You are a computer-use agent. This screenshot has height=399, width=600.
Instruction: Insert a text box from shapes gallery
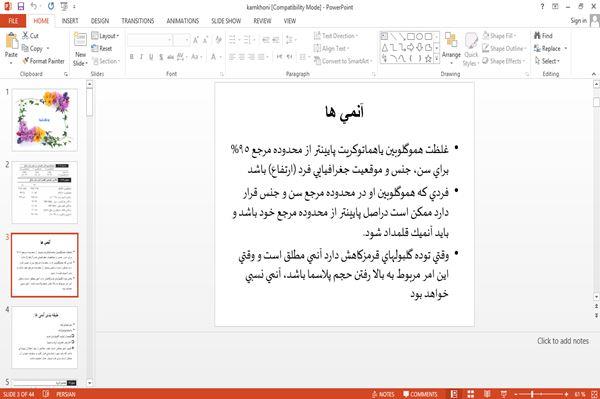coord(384,36)
